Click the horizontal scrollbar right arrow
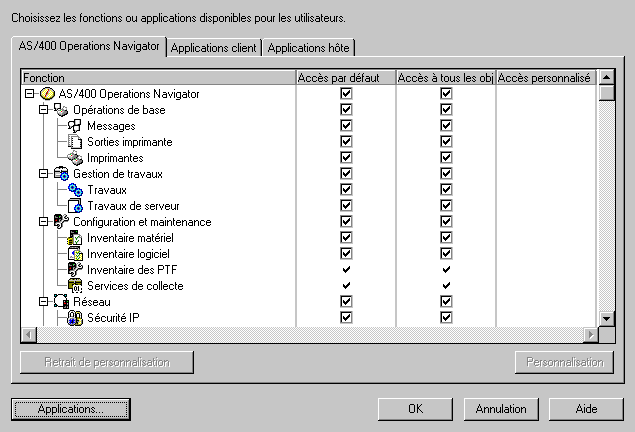Image resolution: width=635 pixels, height=432 pixels. [x=591, y=335]
